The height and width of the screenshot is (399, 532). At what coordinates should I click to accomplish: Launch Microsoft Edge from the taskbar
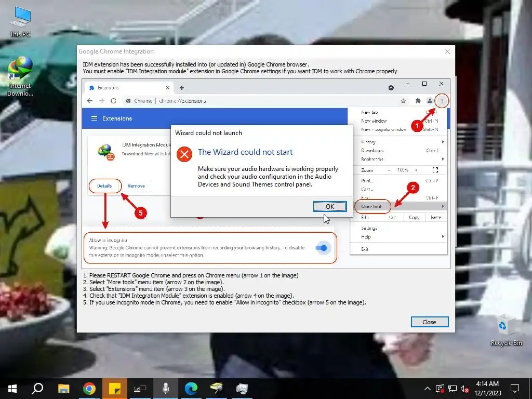click(x=191, y=389)
